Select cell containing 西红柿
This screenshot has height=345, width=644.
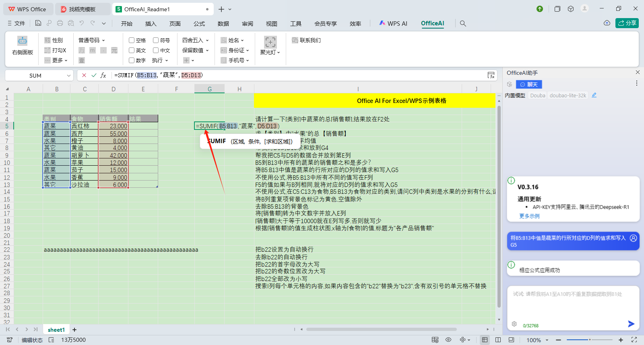84,126
